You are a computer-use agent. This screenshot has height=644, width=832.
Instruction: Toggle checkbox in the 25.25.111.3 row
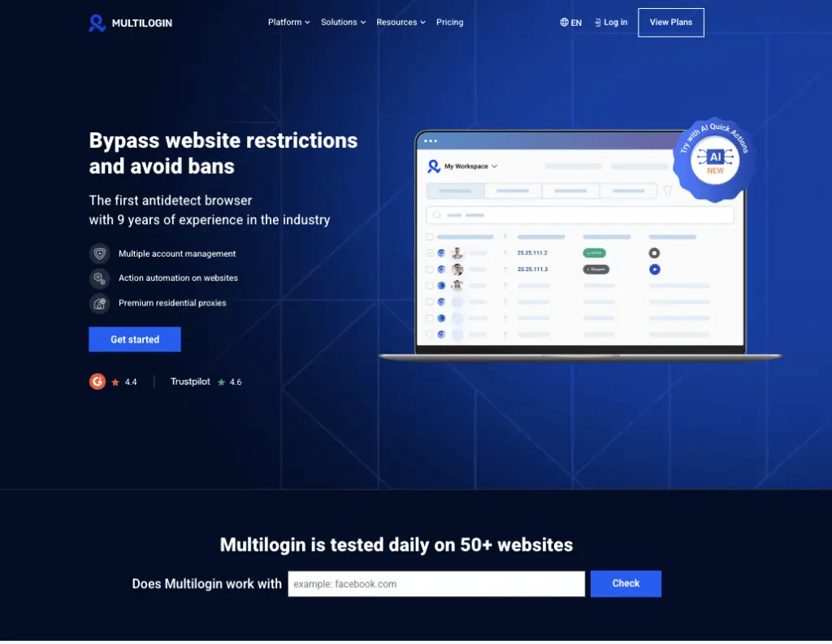pos(430,270)
